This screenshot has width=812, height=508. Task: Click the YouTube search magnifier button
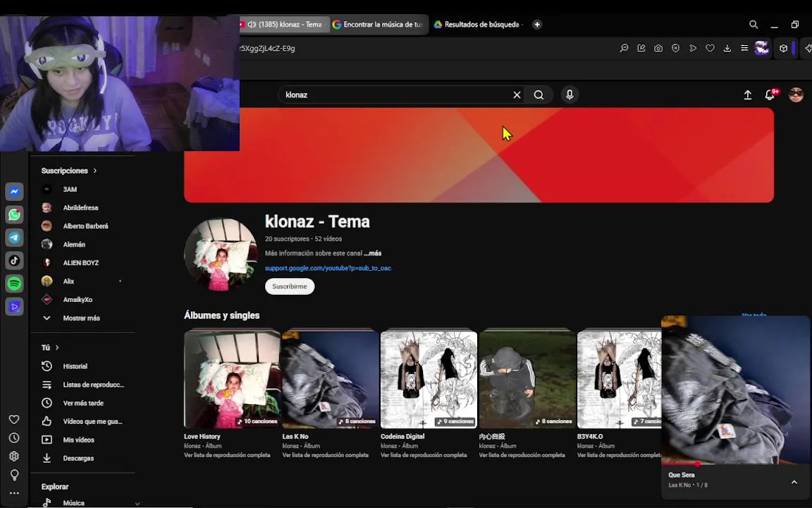coord(539,95)
